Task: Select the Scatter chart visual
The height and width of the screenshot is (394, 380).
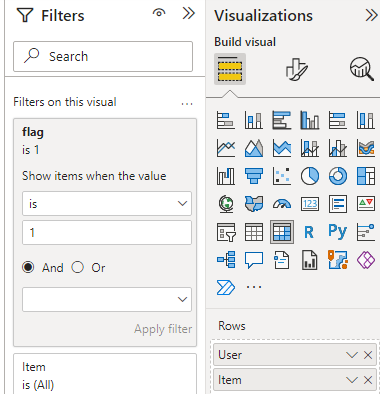Action: pyautogui.click(x=282, y=176)
